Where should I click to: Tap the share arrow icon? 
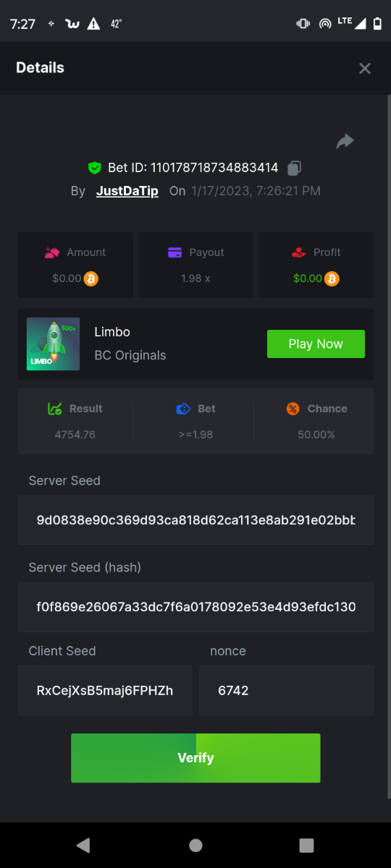point(345,141)
